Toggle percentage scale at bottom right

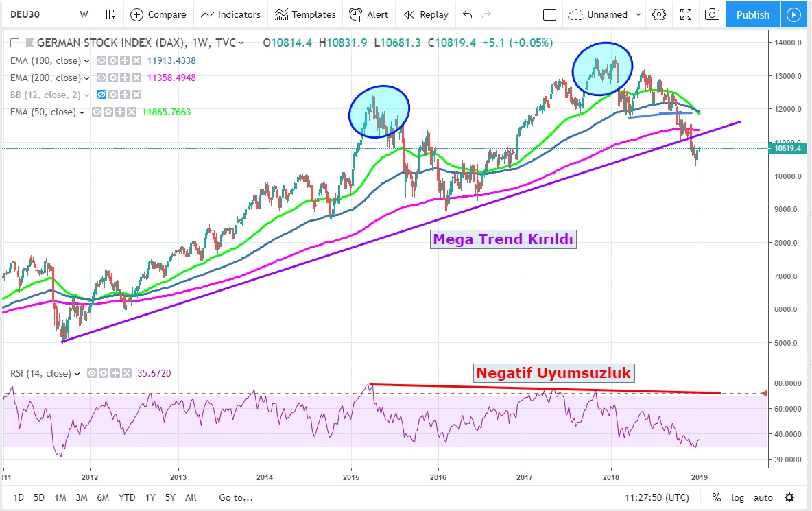point(716,497)
